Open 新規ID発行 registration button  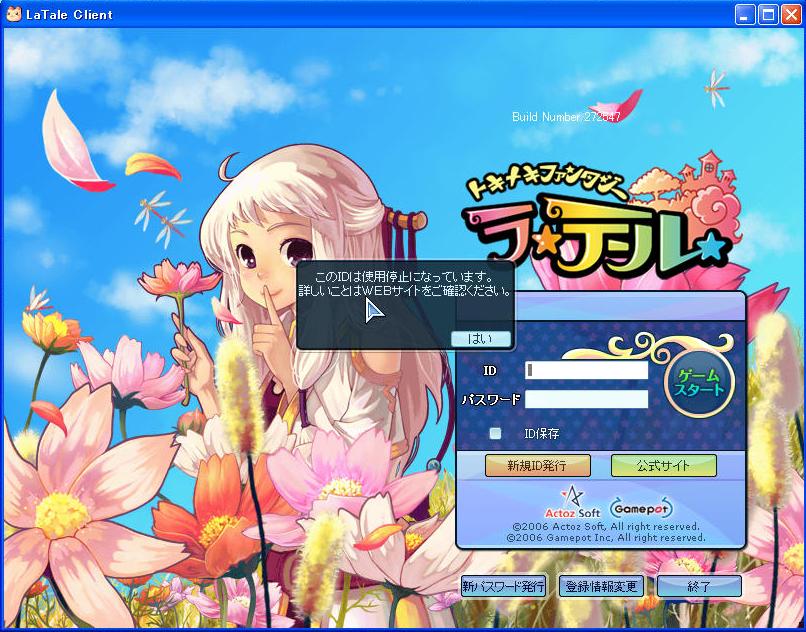[x=538, y=465]
